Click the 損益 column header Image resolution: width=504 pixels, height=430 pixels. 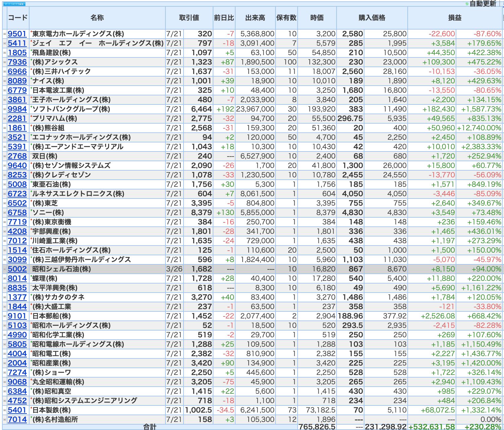point(455,18)
